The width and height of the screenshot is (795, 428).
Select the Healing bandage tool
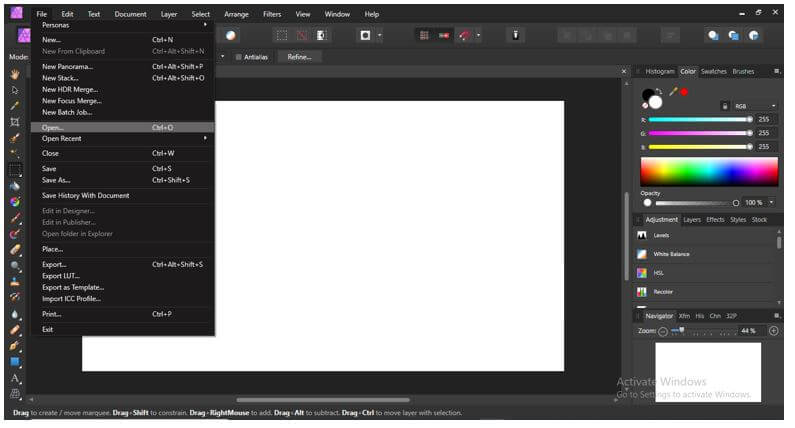[x=15, y=330]
